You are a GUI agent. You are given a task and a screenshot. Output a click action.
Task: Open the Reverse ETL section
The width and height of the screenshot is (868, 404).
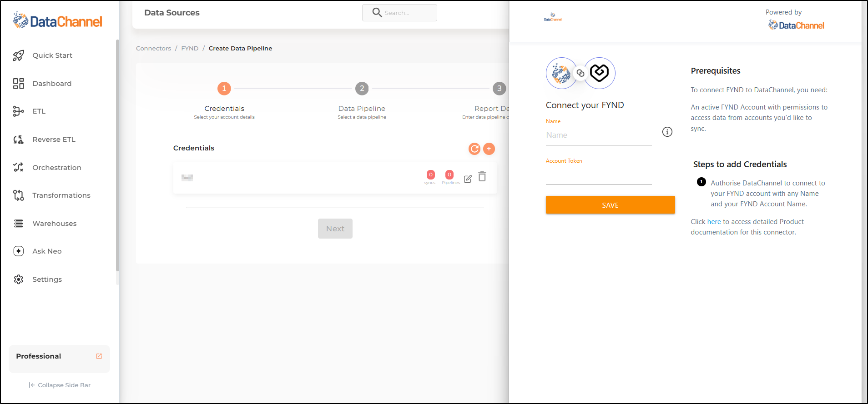[x=54, y=140]
